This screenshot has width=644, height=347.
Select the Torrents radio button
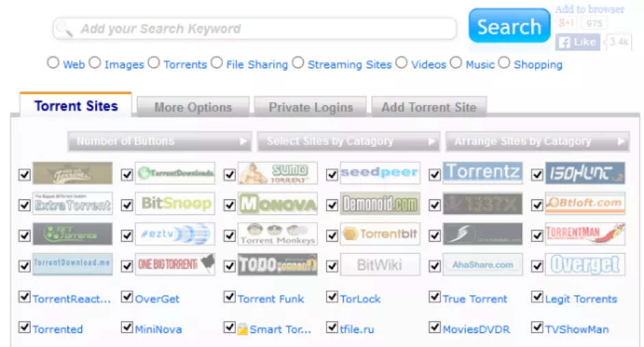coord(153,63)
